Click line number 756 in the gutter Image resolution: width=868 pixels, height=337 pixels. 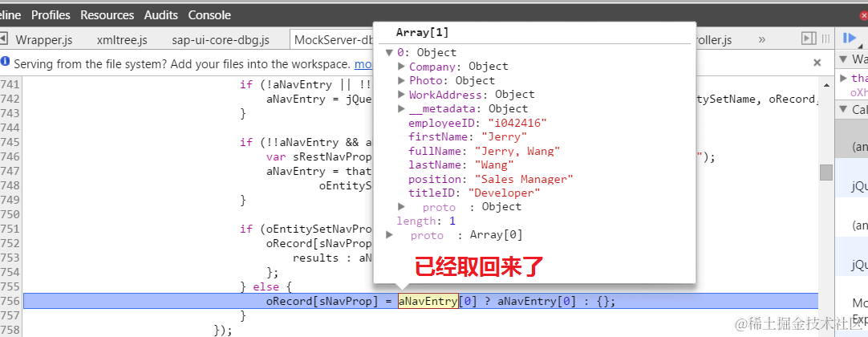(x=10, y=301)
